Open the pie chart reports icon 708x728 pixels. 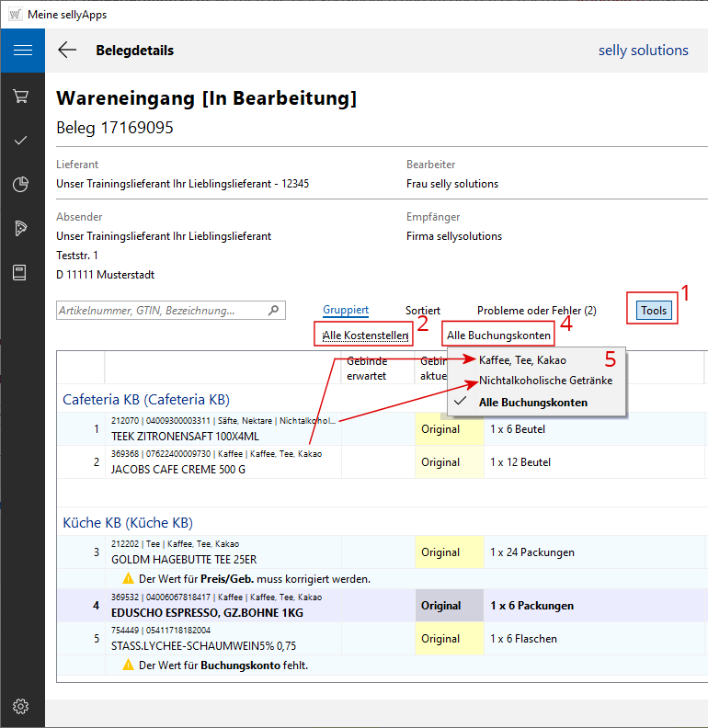pyautogui.click(x=21, y=184)
